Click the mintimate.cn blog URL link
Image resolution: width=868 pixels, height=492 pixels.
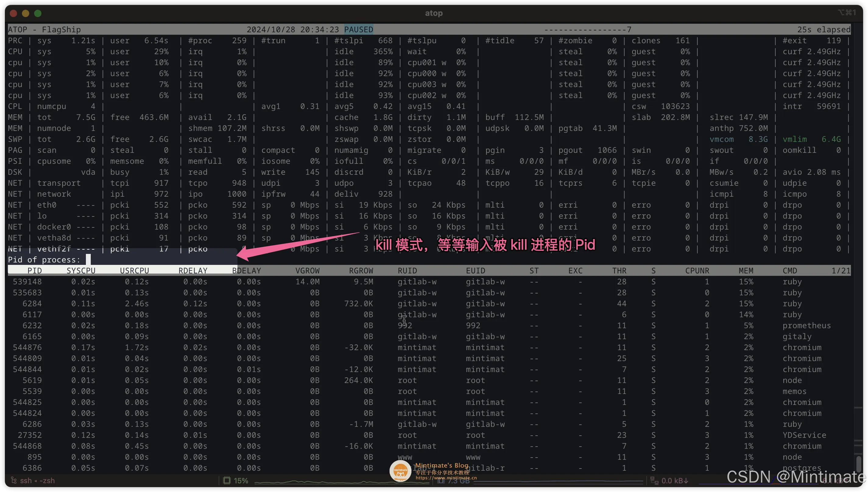click(x=446, y=477)
